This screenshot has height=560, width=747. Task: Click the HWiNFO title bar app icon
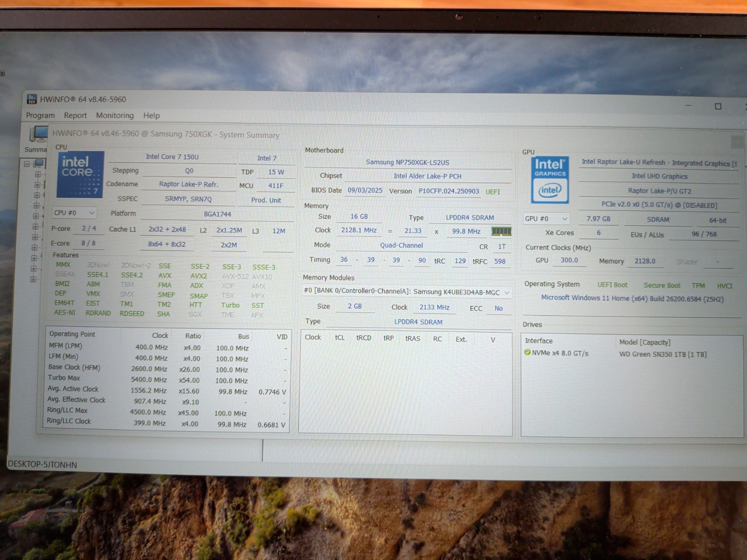[x=32, y=99]
